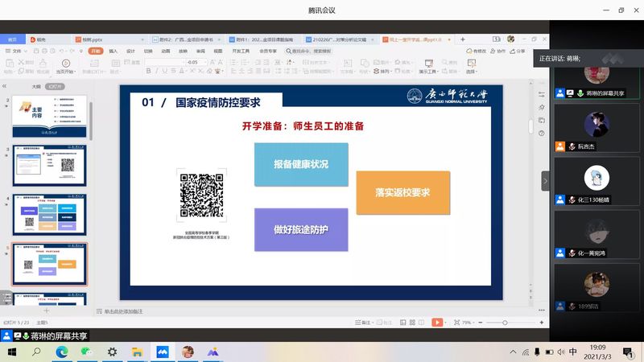644x362 pixels.
Task: Open WeChat from the taskbar
Action: [86, 352]
